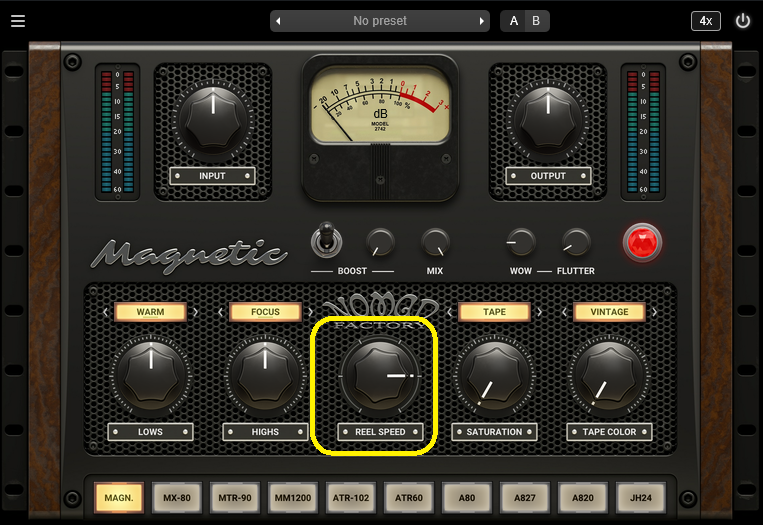The height and width of the screenshot is (525, 763).
Task: Open the WARM lows mode selector
Action: click(150, 312)
